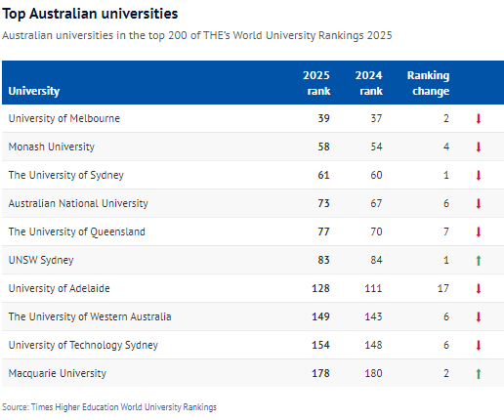Click ranking change value 17

[x=443, y=288]
